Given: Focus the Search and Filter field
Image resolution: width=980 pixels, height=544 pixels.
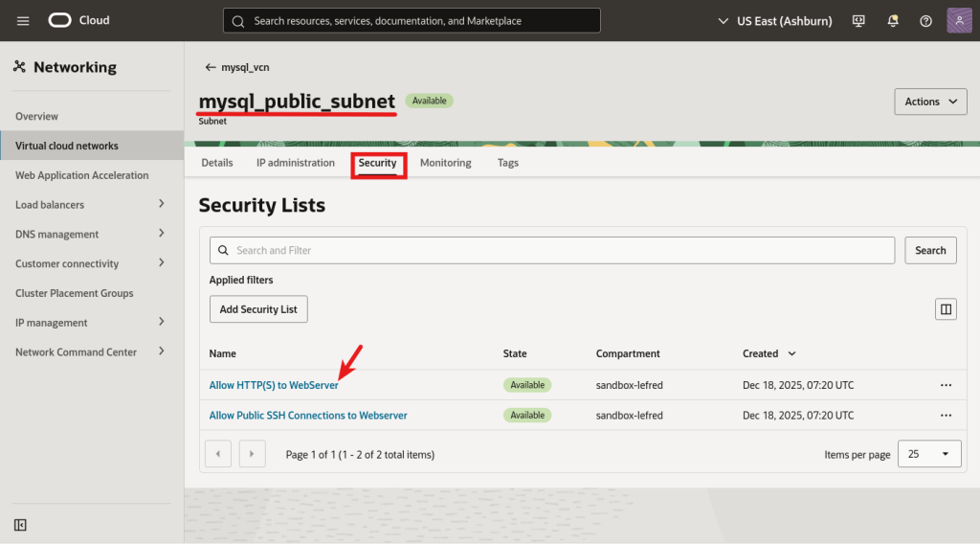Looking at the screenshot, I should coord(552,250).
